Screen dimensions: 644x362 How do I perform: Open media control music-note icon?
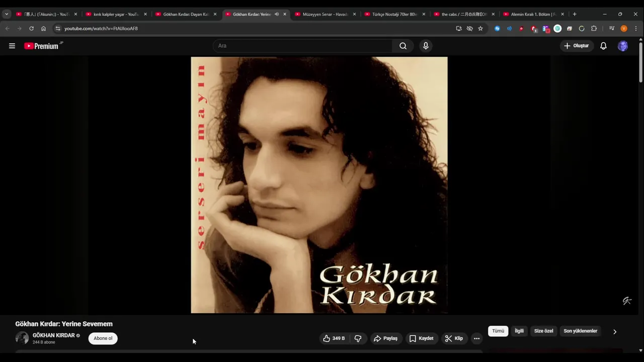[612, 29]
